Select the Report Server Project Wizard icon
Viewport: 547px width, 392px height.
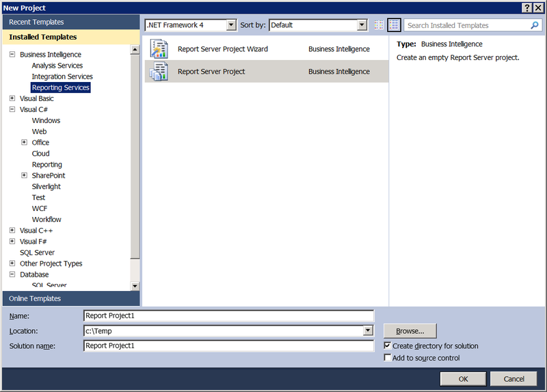(x=159, y=48)
